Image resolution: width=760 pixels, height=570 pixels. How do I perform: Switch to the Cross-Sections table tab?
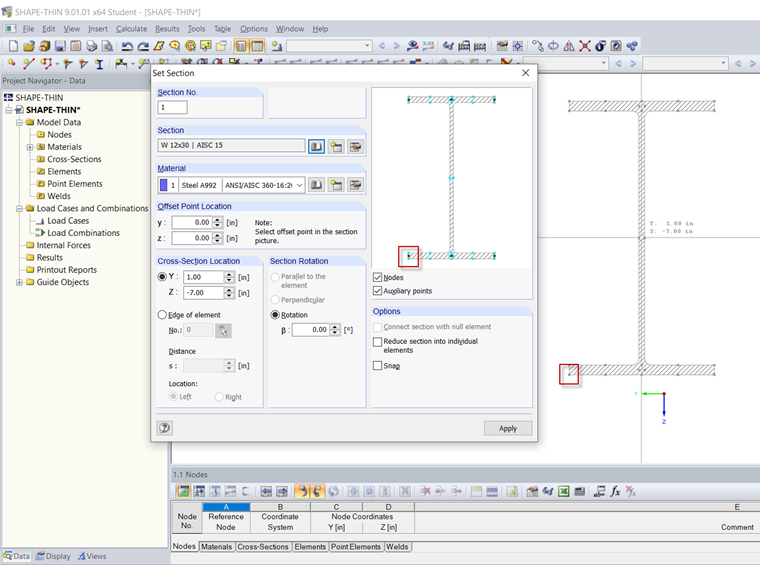[263, 547]
